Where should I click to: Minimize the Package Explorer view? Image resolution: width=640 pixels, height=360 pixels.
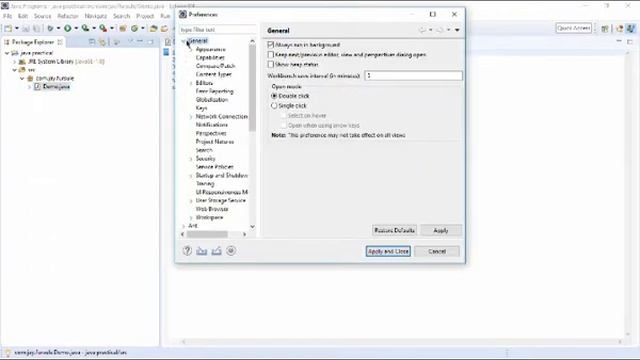coord(140,42)
